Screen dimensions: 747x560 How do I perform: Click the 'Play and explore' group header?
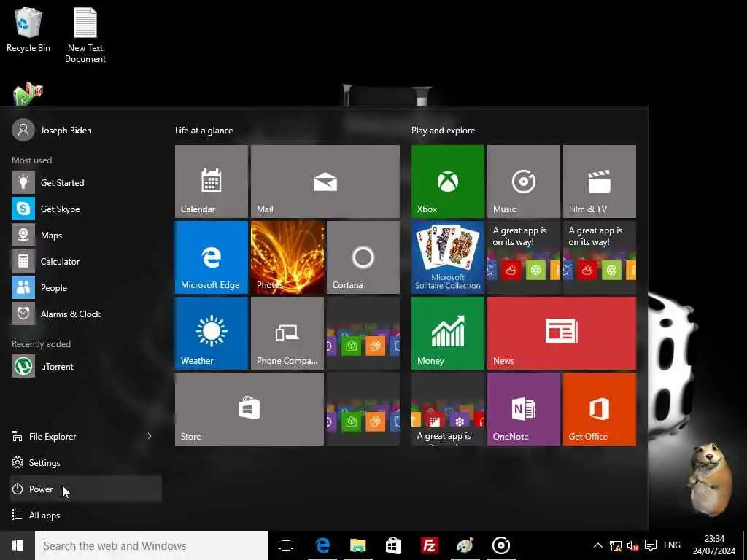(443, 130)
